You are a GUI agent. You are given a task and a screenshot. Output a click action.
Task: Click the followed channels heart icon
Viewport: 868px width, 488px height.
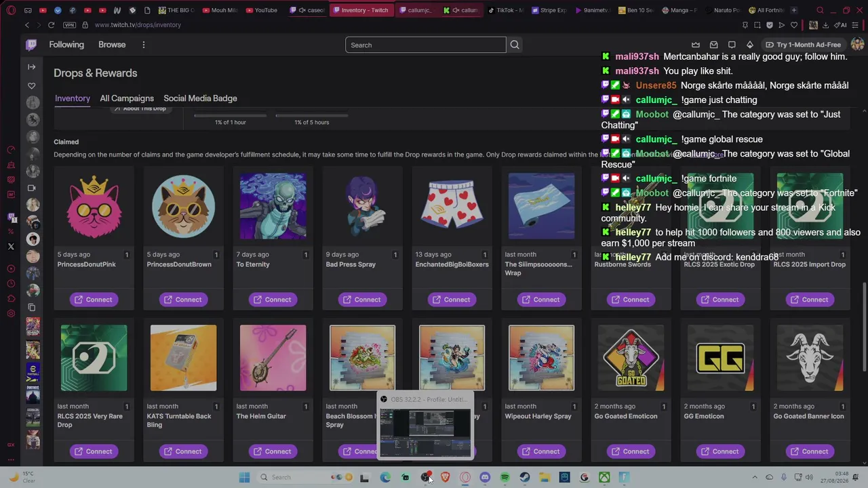tap(32, 86)
